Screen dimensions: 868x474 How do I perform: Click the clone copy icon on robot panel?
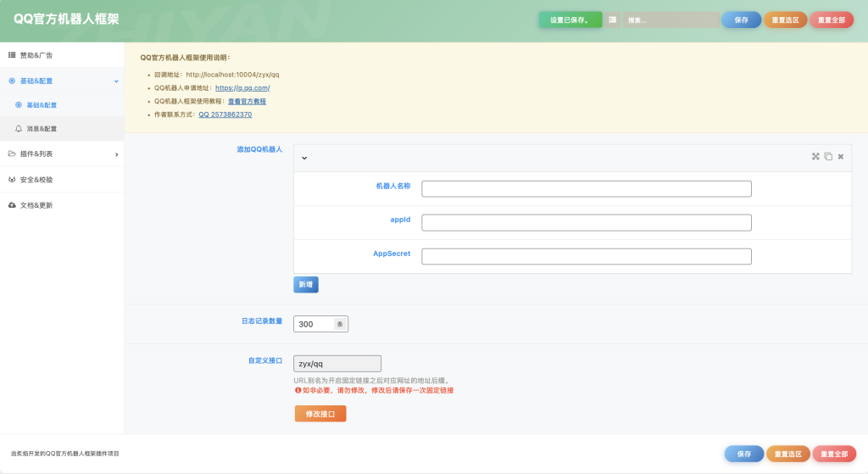pos(828,157)
